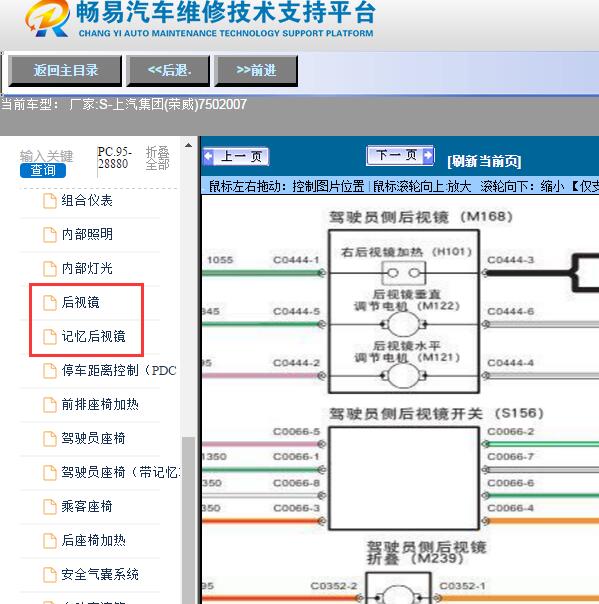Click 驾驶员侧后视镜折叠 (M239) label

tap(426, 553)
